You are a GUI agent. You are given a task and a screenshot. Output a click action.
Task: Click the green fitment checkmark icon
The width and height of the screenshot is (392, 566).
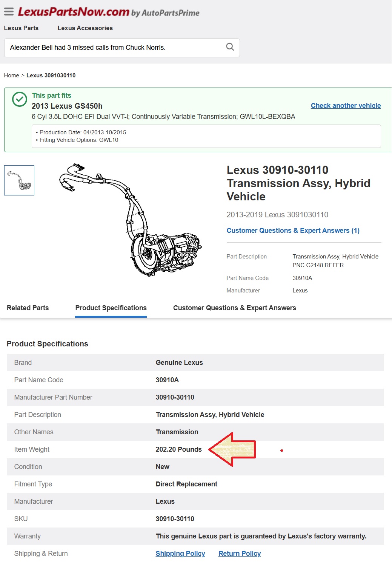(20, 100)
